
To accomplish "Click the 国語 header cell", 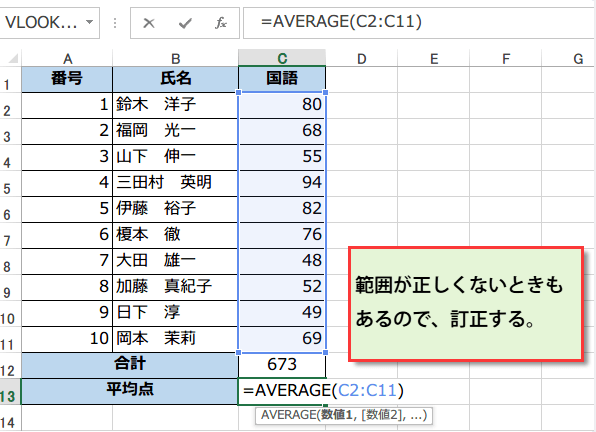I will click(282, 79).
